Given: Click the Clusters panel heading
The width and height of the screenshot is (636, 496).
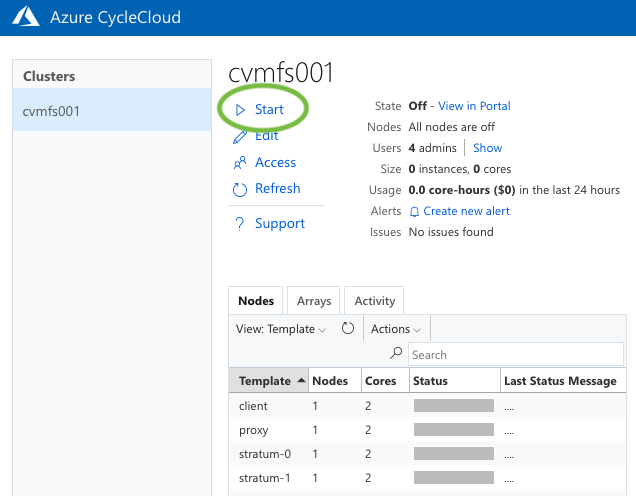Looking at the screenshot, I should 49,76.
